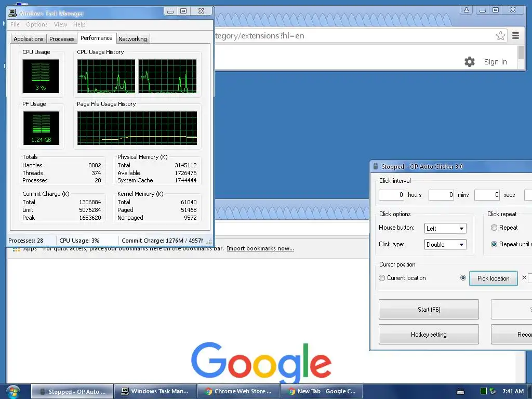Switch to Windows Task Manager taskbar button
532x399 pixels.
pos(155,392)
